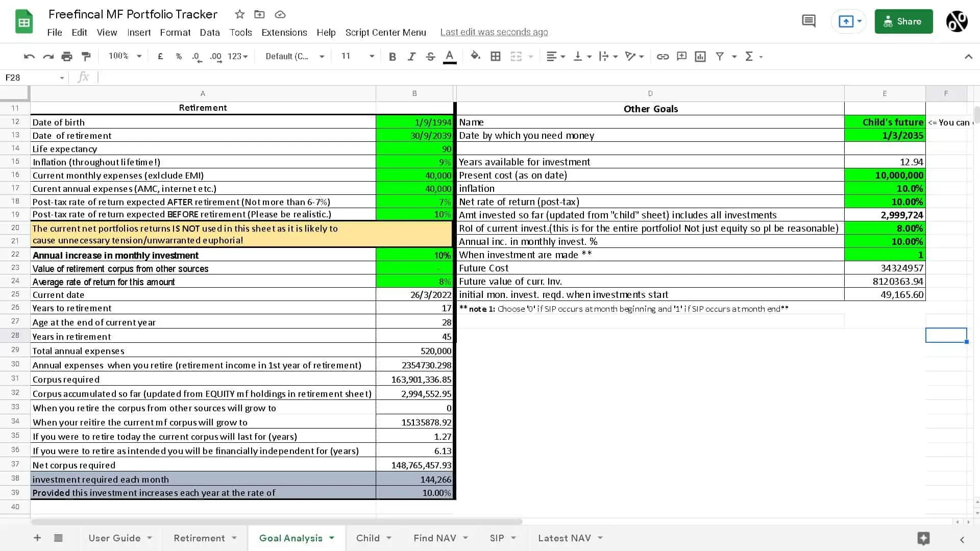Viewport: 980px width, 551px height.
Task: Click the undo icon
Action: tap(29, 57)
